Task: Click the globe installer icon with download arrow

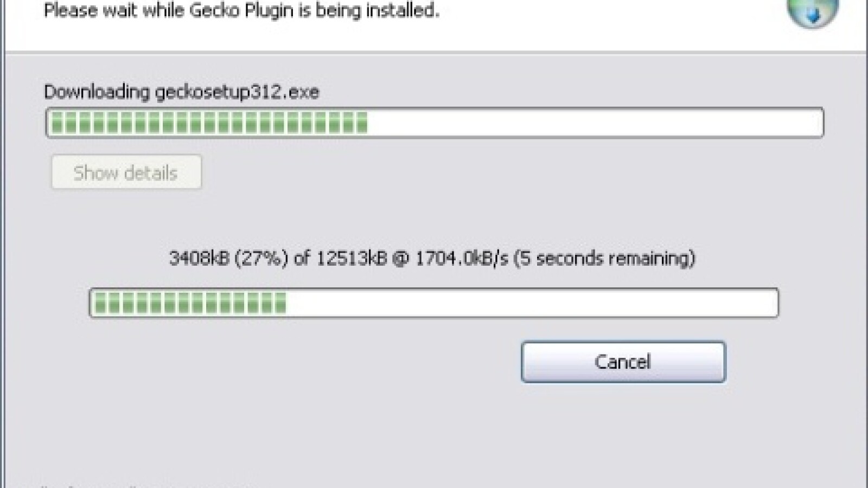Action: [x=812, y=12]
